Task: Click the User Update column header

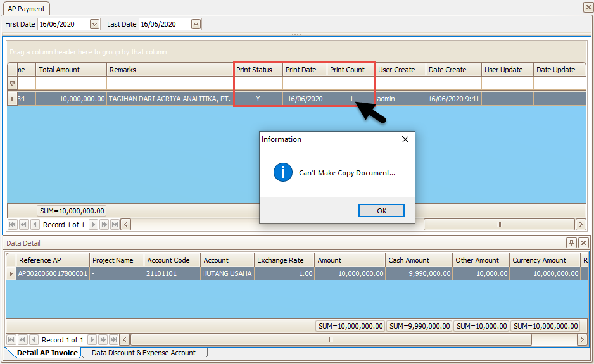Action: point(507,70)
